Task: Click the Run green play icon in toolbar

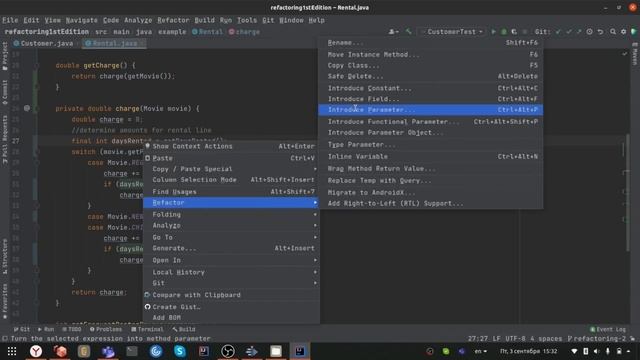Action: click(493, 32)
